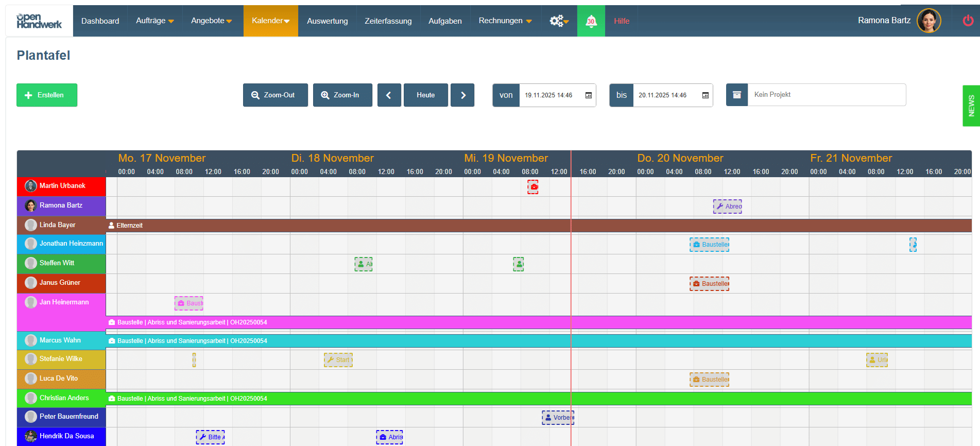
Task: Open the settings gears menu
Action: pyautogui.click(x=558, y=21)
